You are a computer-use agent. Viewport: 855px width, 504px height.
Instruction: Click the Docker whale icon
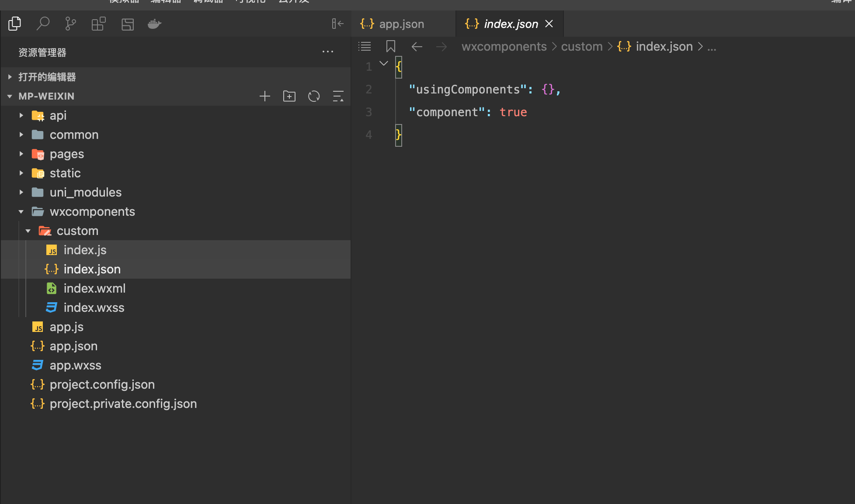tap(154, 24)
